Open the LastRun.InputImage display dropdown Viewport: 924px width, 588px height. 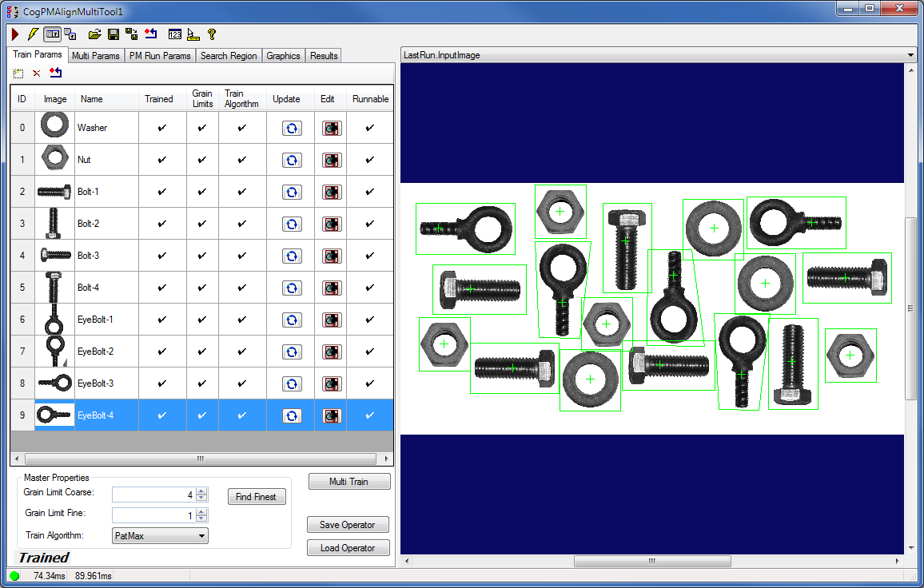pos(910,55)
